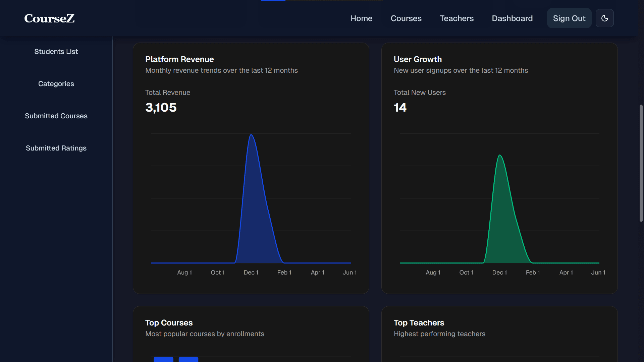Open Submitted Ratings in the sidebar
The height and width of the screenshot is (362, 644).
pyautogui.click(x=56, y=148)
